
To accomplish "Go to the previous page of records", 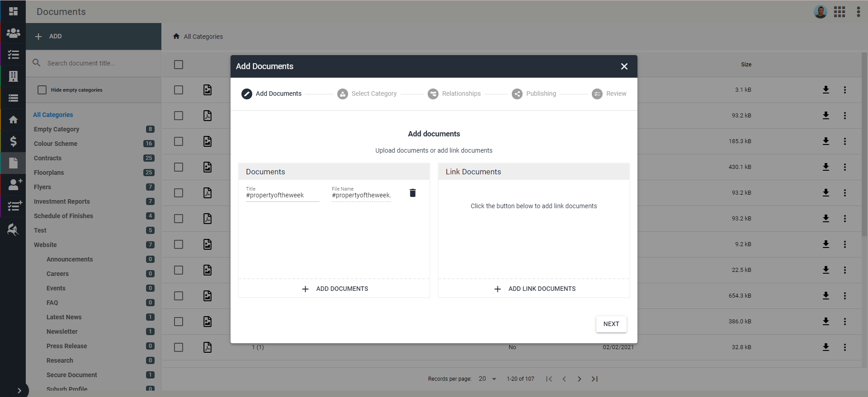I will pos(564,379).
